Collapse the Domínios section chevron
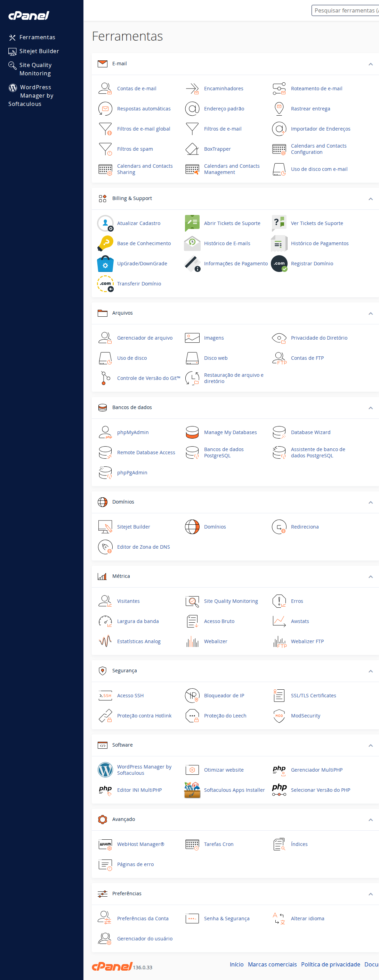This screenshot has height=980, width=379. point(370,503)
